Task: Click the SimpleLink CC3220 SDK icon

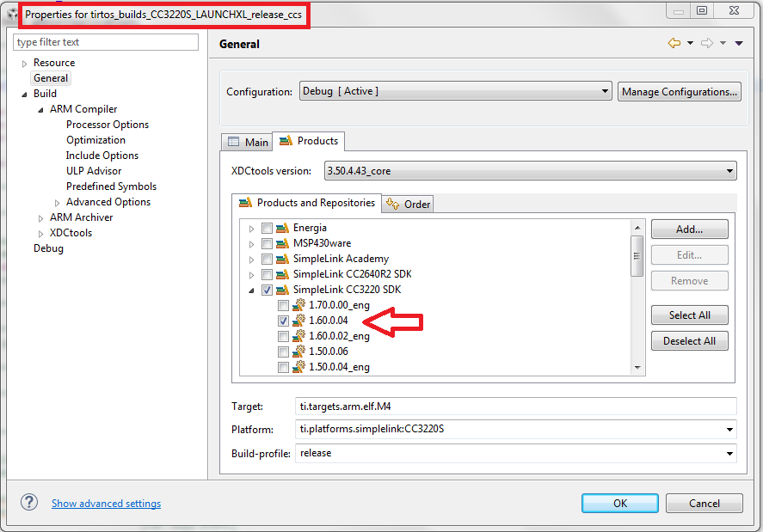Action: (x=282, y=290)
